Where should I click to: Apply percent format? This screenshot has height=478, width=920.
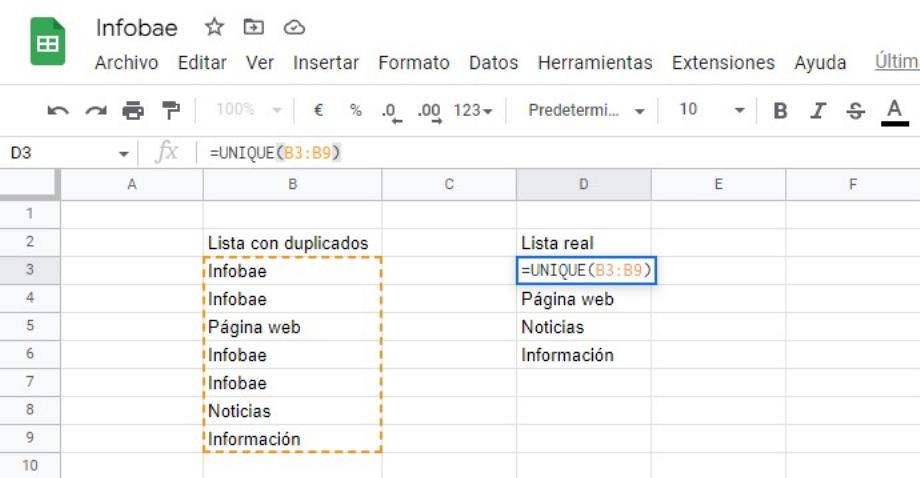coord(356,110)
